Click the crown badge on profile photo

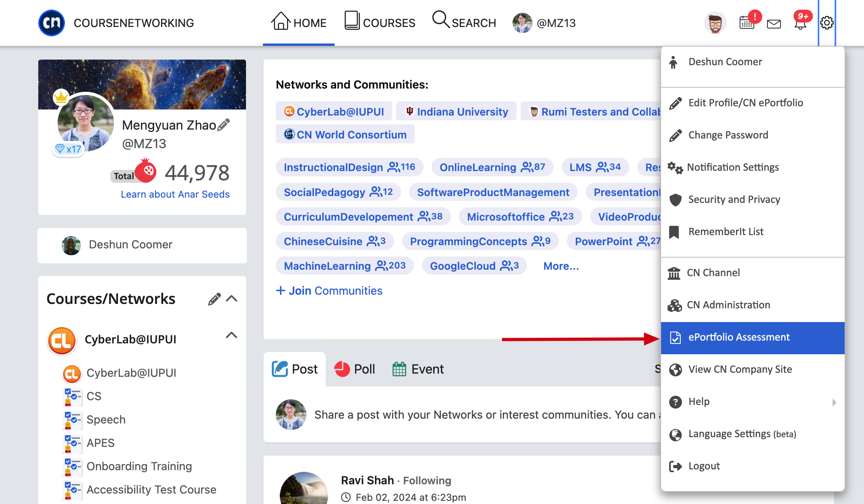tap(61, 97)
